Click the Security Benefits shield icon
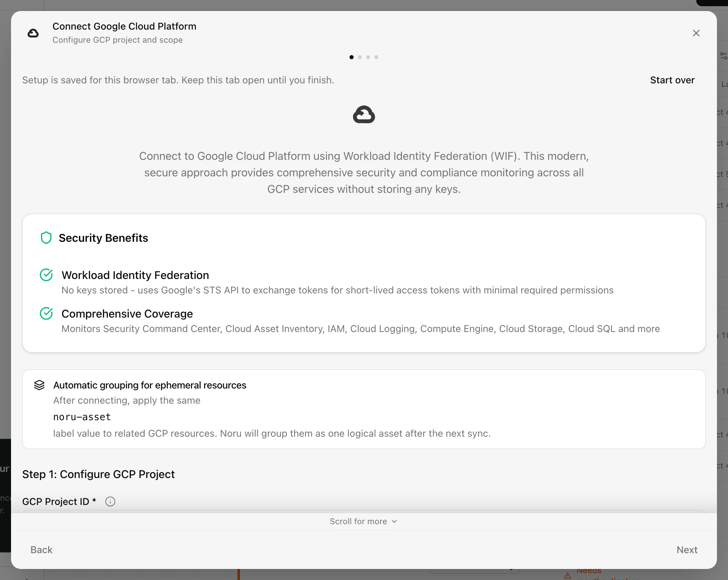The height and width of the screenshot is (580, 728). 46,238
